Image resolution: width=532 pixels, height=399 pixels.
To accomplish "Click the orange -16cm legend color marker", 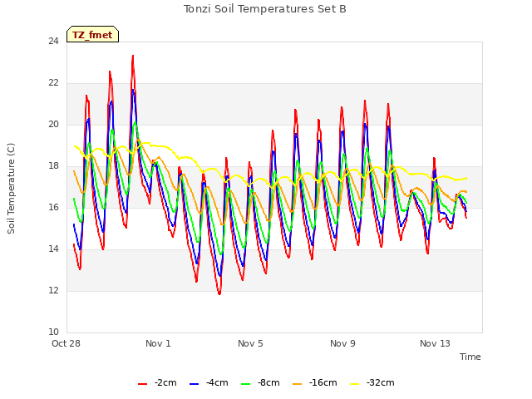I will pyautogui.click(x=298, y=384).
